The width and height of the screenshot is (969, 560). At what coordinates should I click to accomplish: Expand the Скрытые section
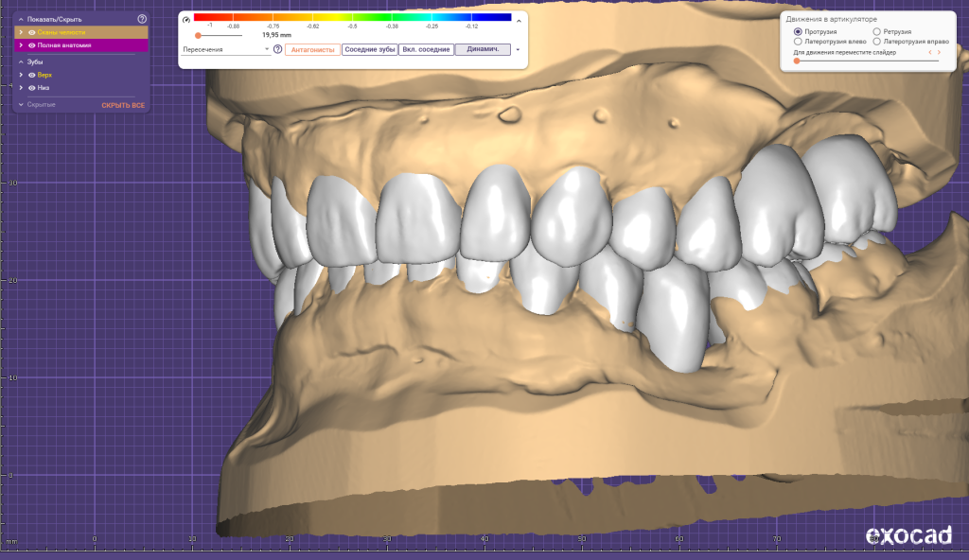20,105
